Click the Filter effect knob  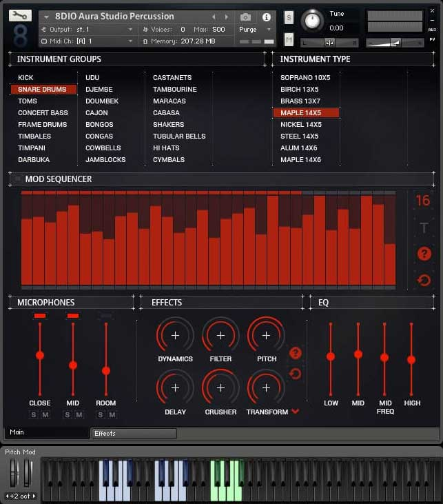[220, 335]
